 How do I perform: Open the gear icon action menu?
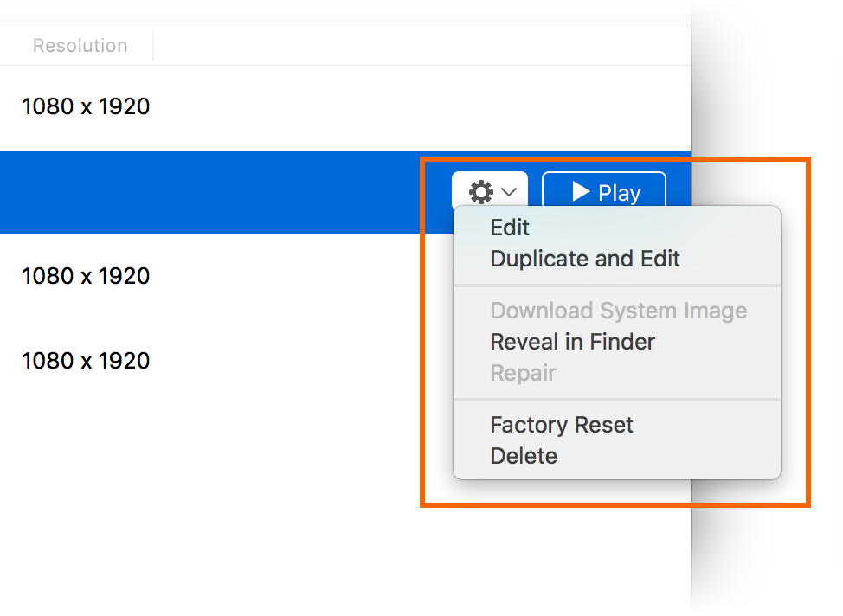click(x=482, y=192)
